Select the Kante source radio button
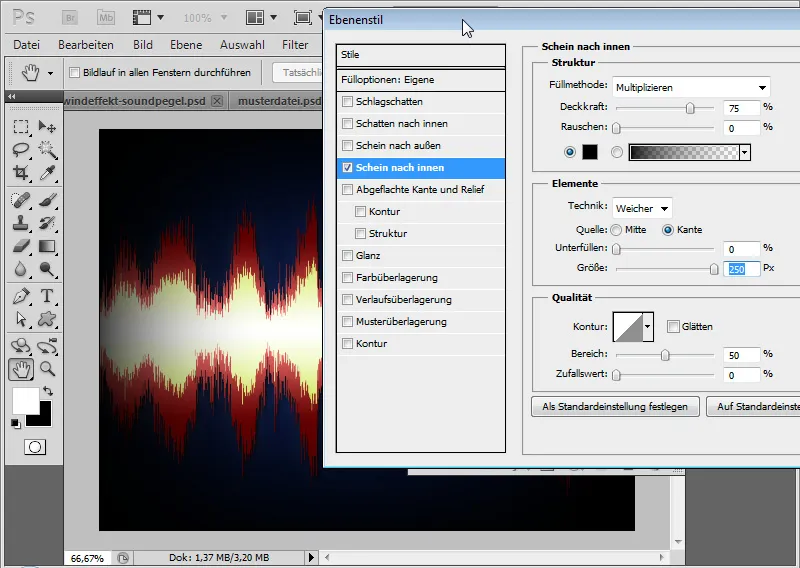 [667, 230]
